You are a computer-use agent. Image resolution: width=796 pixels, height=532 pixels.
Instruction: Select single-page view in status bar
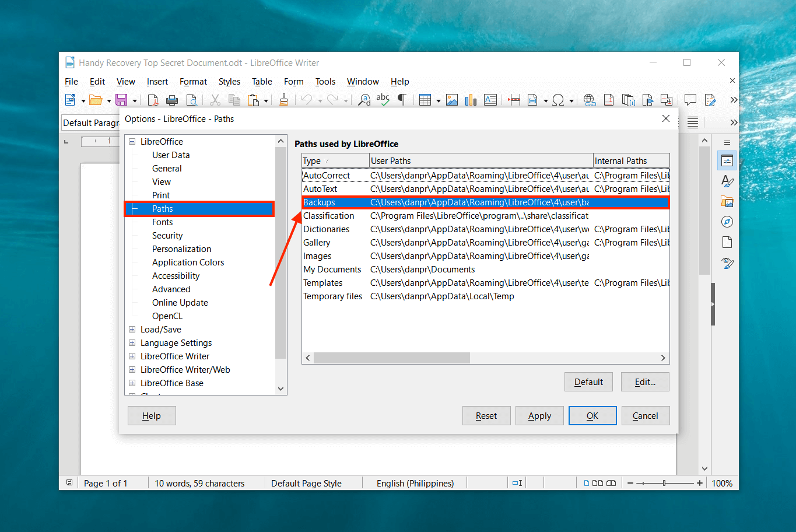[x=587, y=483]
